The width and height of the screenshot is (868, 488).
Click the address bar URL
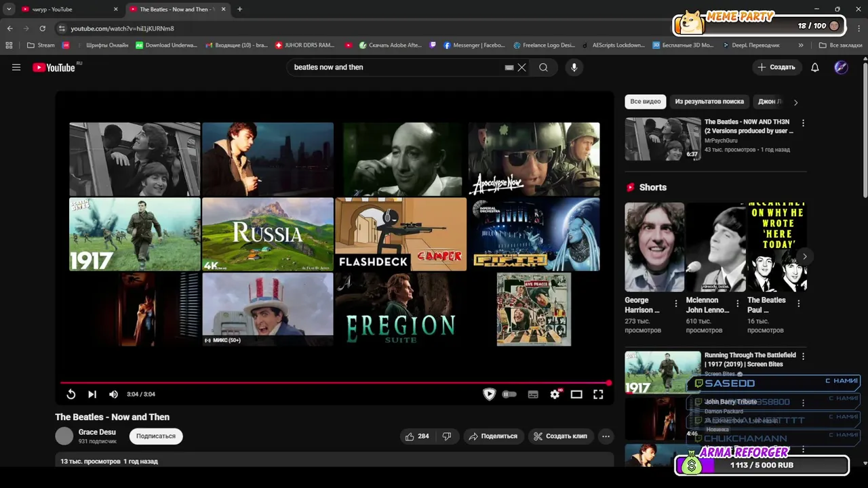pos(122,28)
